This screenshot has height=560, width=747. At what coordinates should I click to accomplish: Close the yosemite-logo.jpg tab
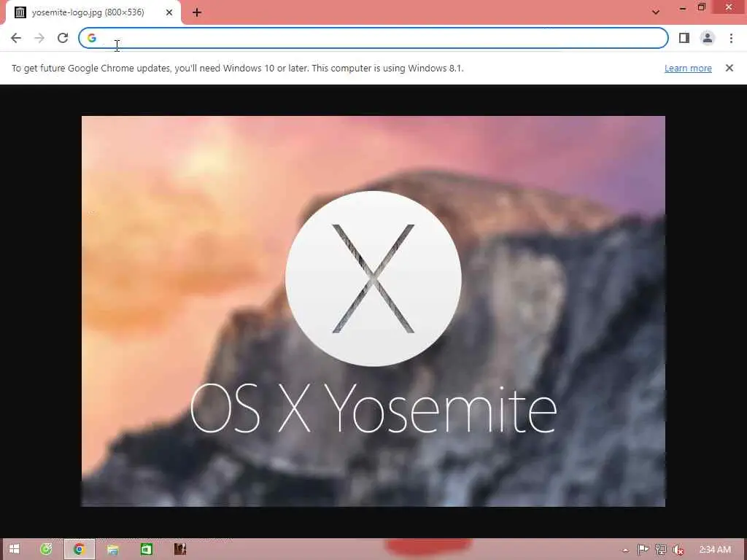pyautogui.click(x=169, y=12)
